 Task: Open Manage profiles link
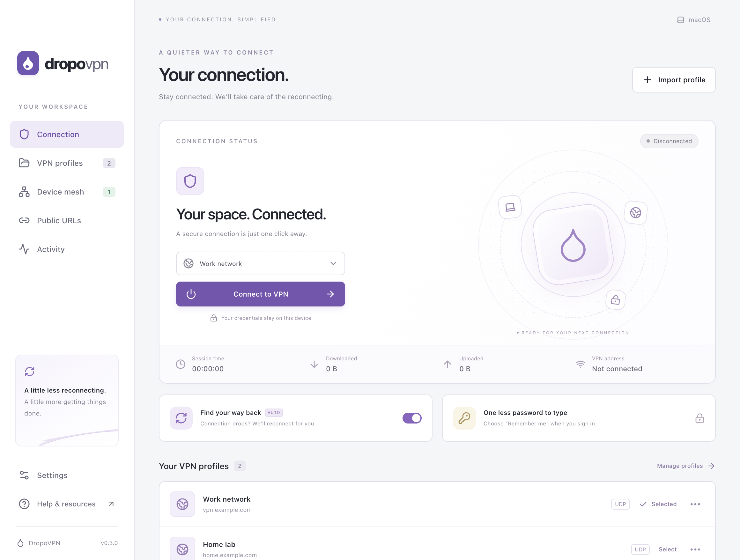(x=685, y=466)
